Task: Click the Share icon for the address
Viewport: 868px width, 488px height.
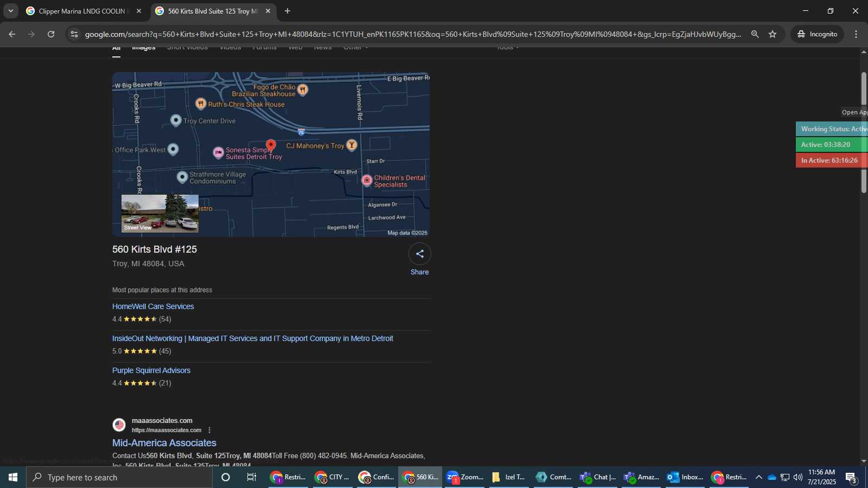Action: point(420,254)
